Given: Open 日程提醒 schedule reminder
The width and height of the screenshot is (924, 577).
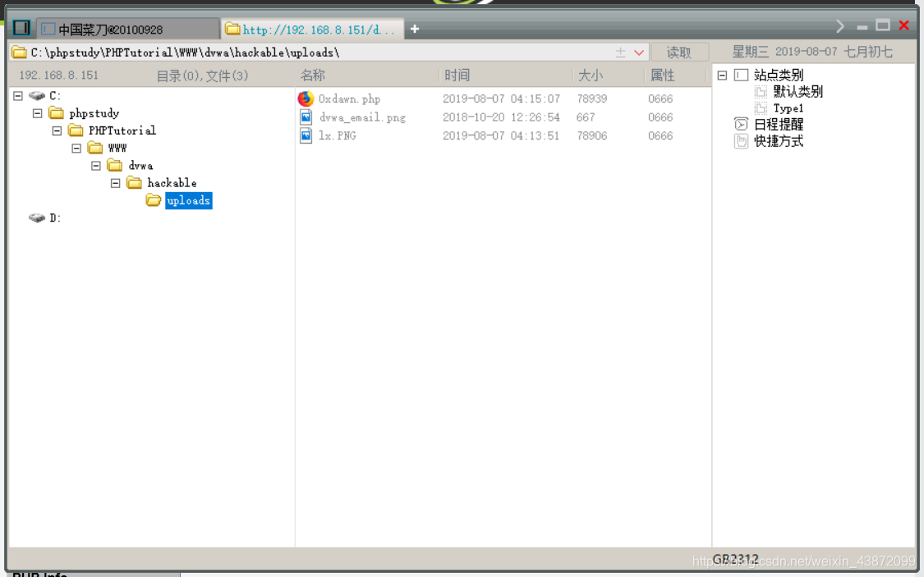Looking at the screenshot, I should coord(779,125).
